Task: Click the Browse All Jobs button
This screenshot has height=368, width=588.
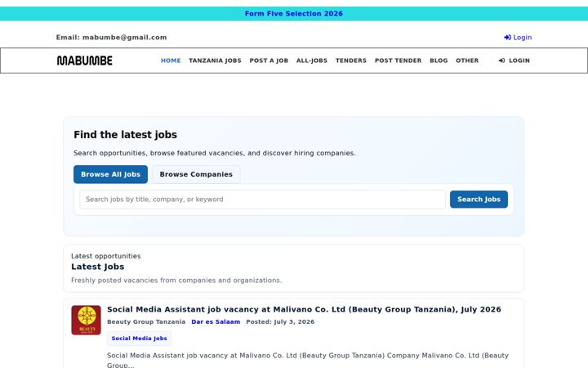Action: point(110,174)
